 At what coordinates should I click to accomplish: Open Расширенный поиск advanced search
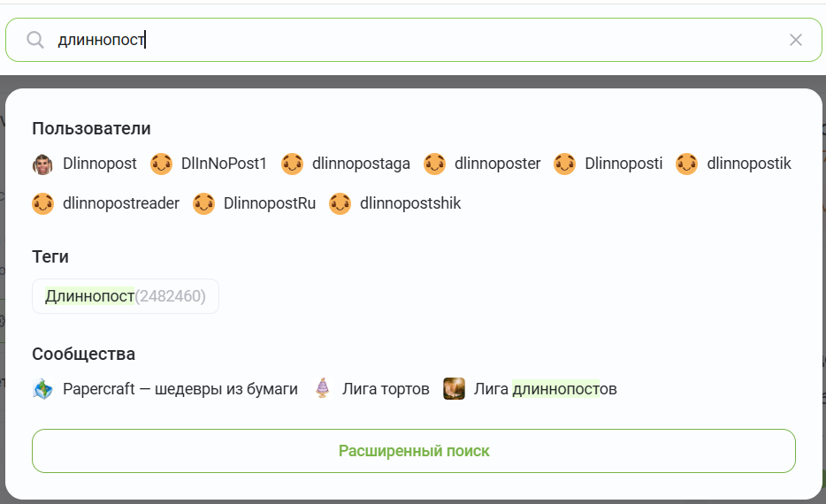(x=414, y=451)
